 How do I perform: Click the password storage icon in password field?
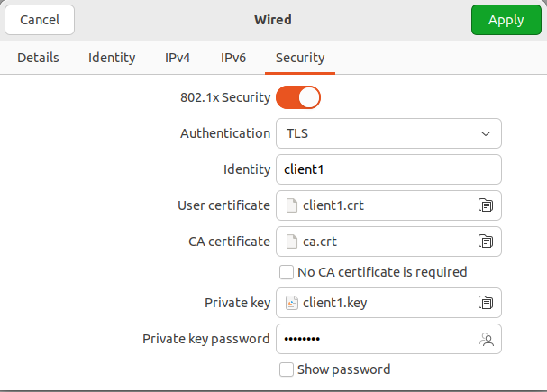click(x=487, y=340)
